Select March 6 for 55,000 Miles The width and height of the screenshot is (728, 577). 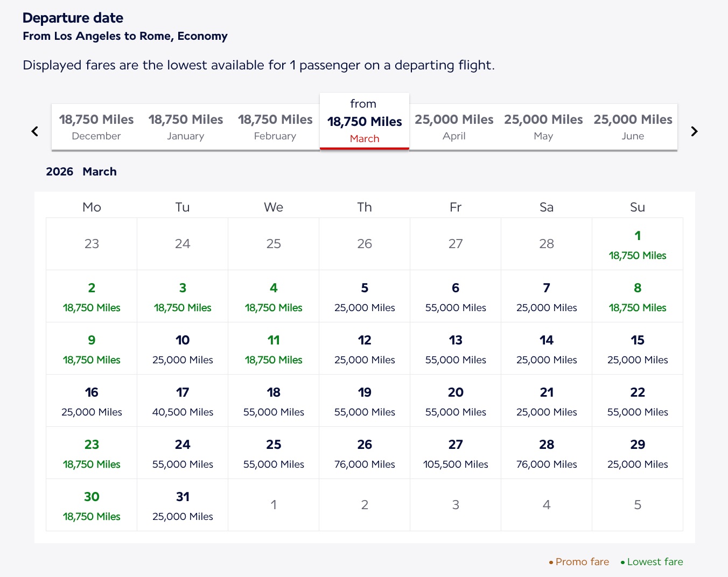[x=456, y=297]
